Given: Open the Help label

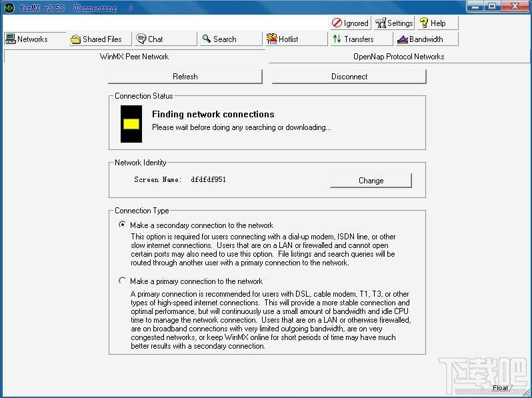Looking at the screenshot, I should (x=438, y=23).
